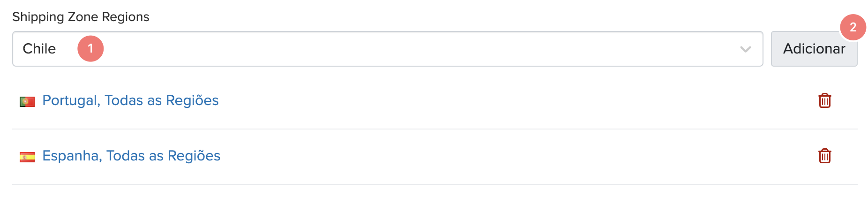
Task: Delete the Espanha shipping region
Action: pyautogui.click(x=824, y=156)
